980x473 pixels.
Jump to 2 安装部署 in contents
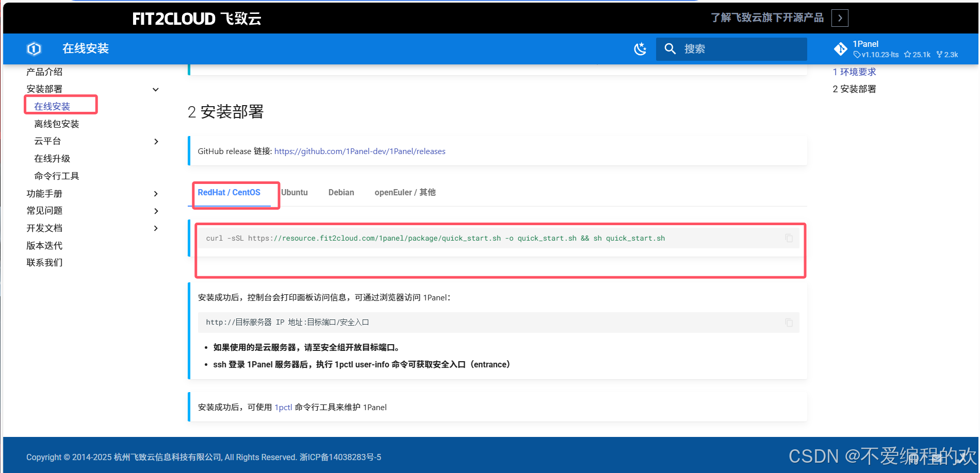coord(854,89)
